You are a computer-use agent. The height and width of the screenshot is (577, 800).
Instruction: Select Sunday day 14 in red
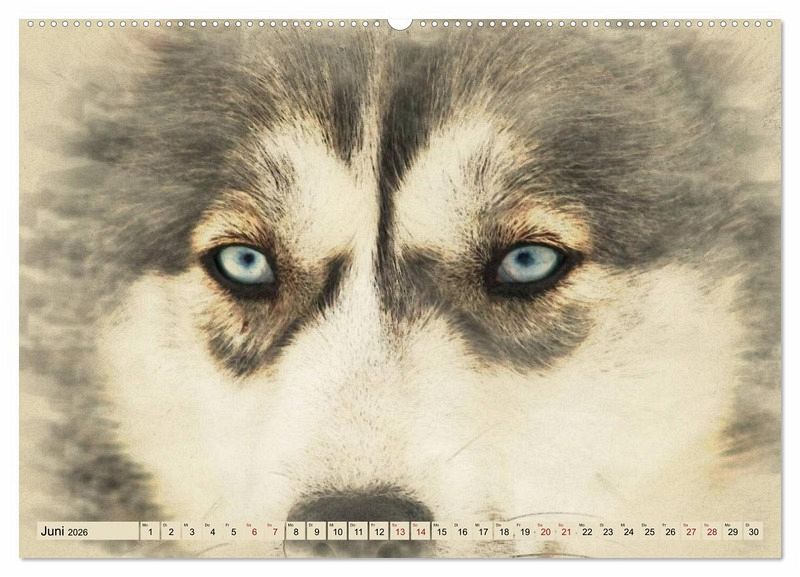point(420,531)
